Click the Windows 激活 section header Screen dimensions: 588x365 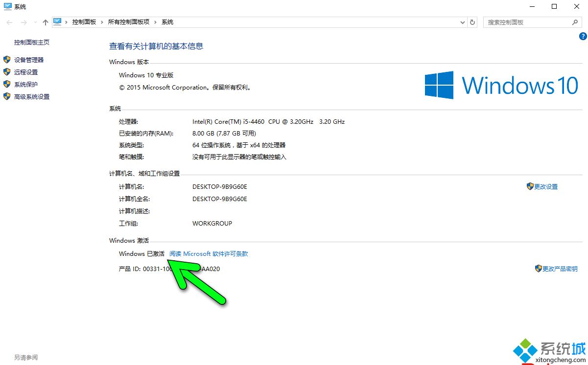[x=129, y=241]
